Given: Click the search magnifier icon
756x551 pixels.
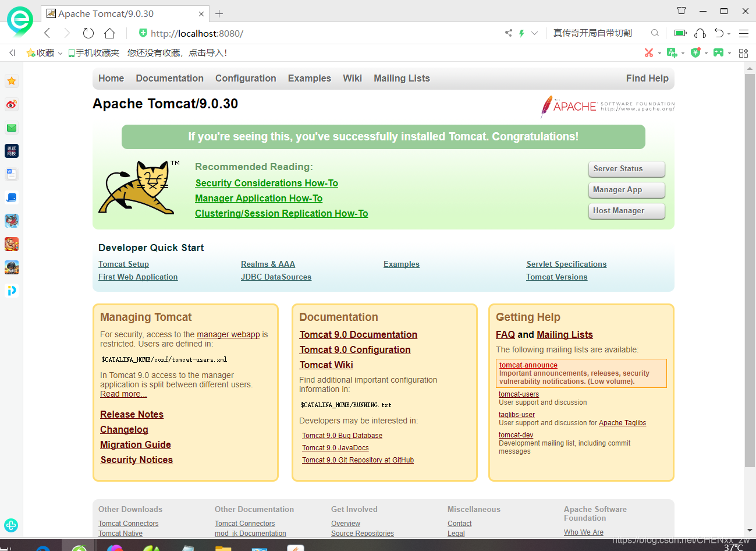Looking at the screenshot, I should point(655,33).
